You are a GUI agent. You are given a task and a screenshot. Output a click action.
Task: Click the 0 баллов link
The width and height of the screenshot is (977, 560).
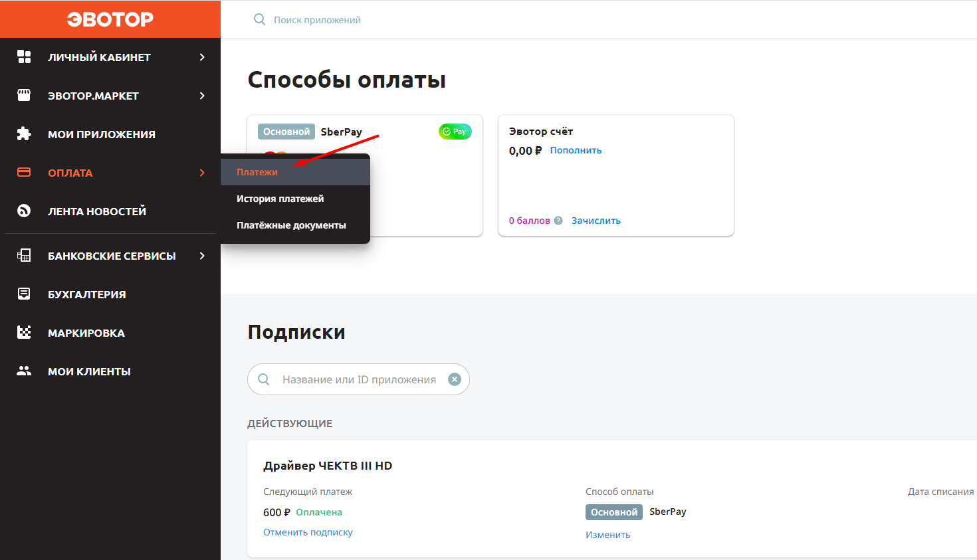click(x=530, y=221)
